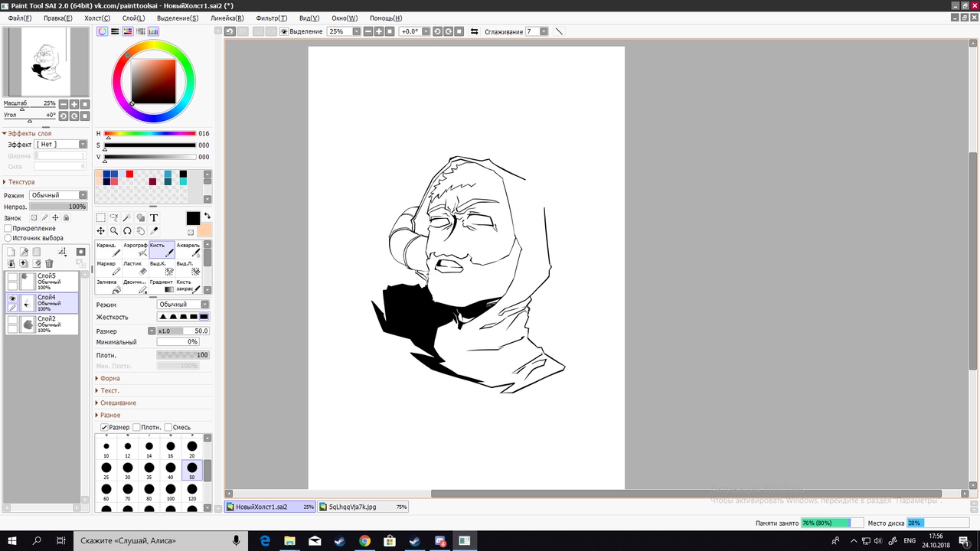
Task: Select the Аэрограф (airbrush) tool
Action: pos(135,249)
